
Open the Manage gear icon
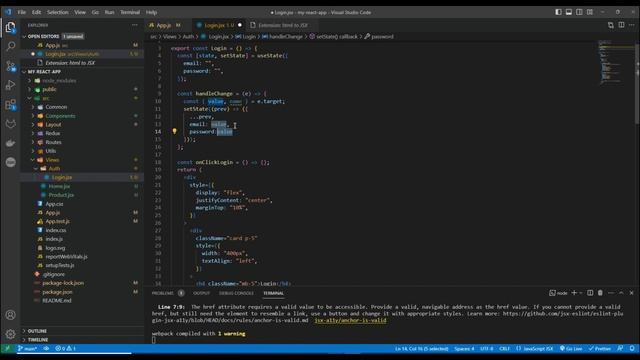pyautogui.click(x=11, y=334)
